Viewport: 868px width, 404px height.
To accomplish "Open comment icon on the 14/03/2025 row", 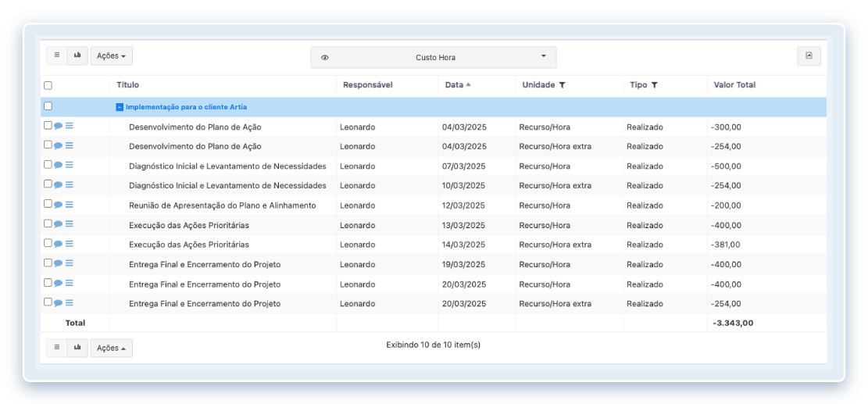I will [x=58, y=244].
